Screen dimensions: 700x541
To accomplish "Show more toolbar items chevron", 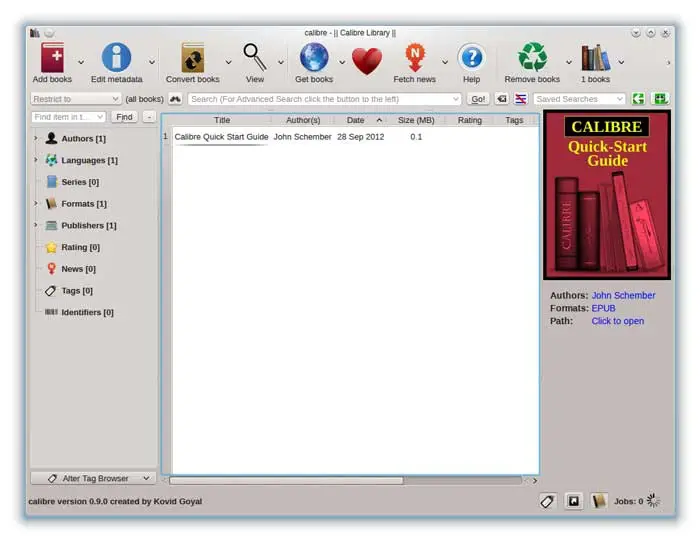I will [668, 63].
